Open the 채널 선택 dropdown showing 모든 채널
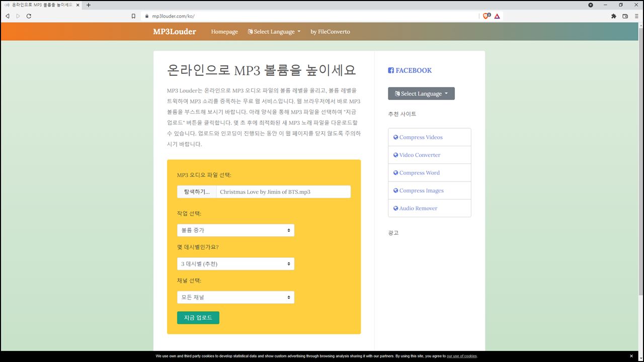 tap(235, 297)
